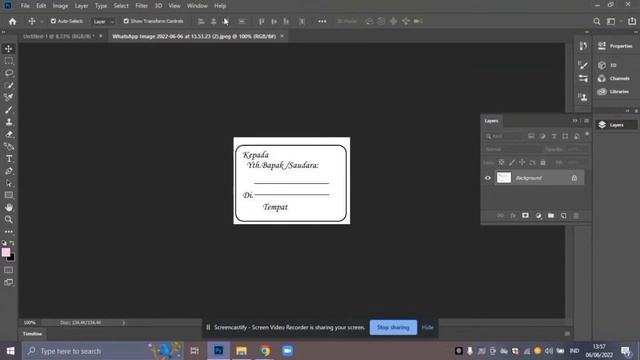Viewport: 640px width, 360px height.
Task: Open the 3D panel icon
Action: [x=602, y=65]
